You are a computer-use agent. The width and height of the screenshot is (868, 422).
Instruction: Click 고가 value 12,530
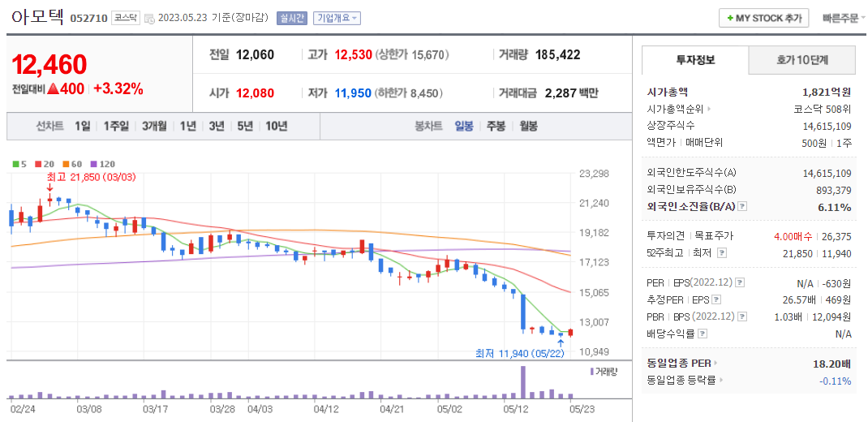352,55
